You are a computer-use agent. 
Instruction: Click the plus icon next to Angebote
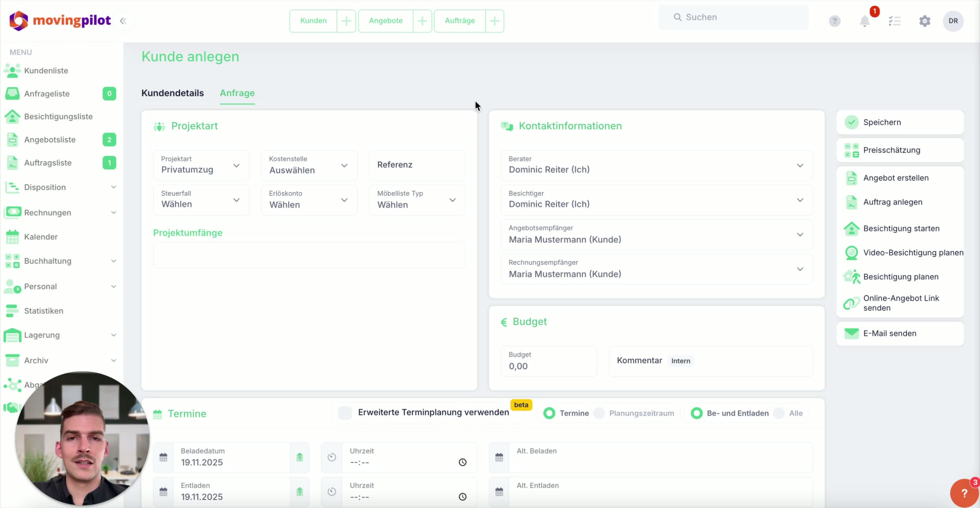[x=422, y=21]
